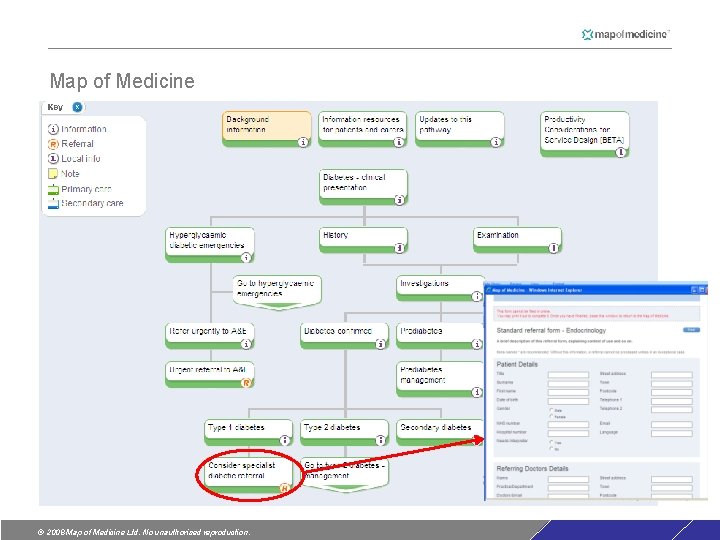Click the Map of Medicine logo

tap(625, 34)
